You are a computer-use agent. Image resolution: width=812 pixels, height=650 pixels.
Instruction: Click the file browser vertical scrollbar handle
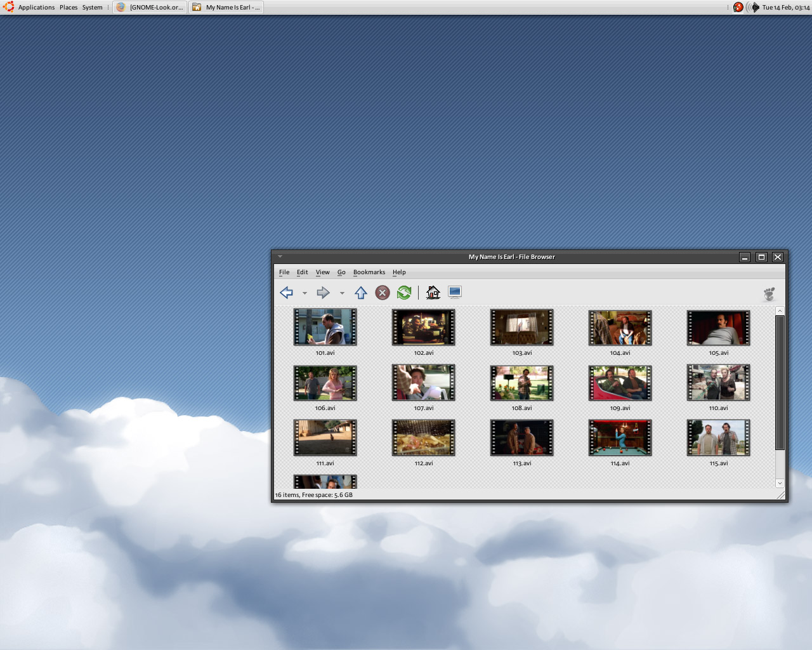(x=780, y=382)
